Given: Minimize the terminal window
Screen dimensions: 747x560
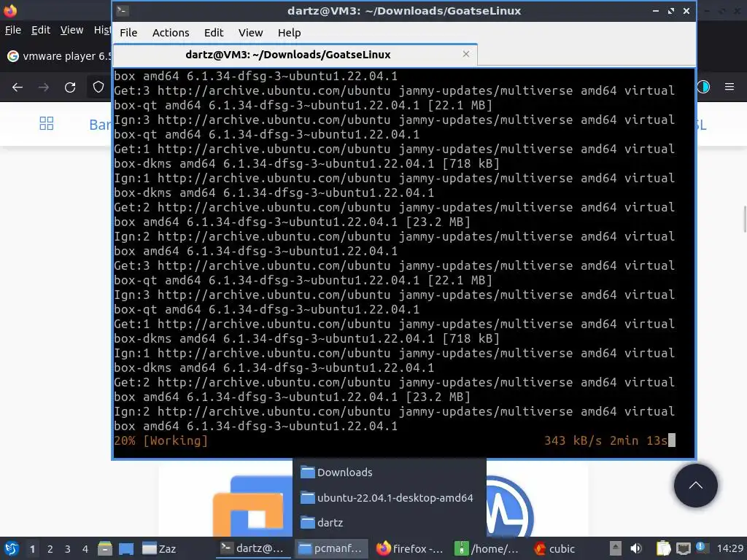Looking at the screenshot, I should click(656, 10).
